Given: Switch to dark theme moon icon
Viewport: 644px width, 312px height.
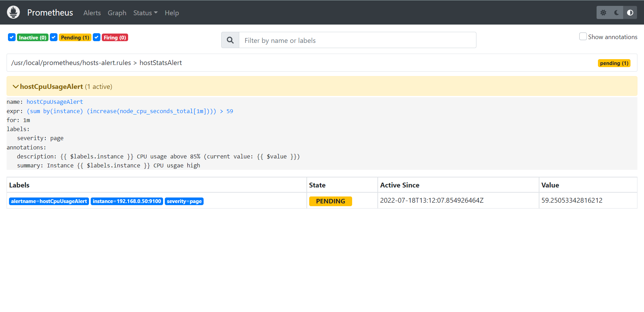Looking at the screenshot, I should click(x=617, y=13).
